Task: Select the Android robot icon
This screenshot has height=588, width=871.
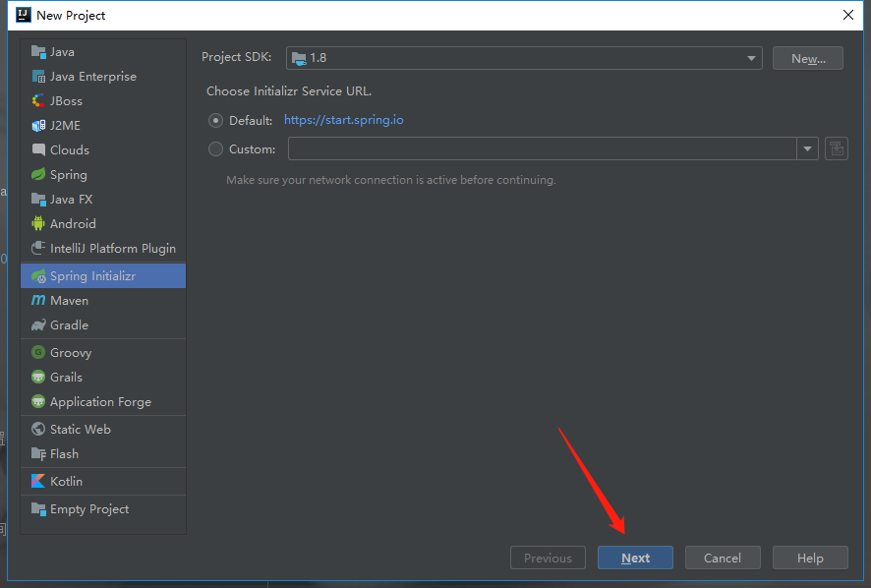Action: click(38, 223)
